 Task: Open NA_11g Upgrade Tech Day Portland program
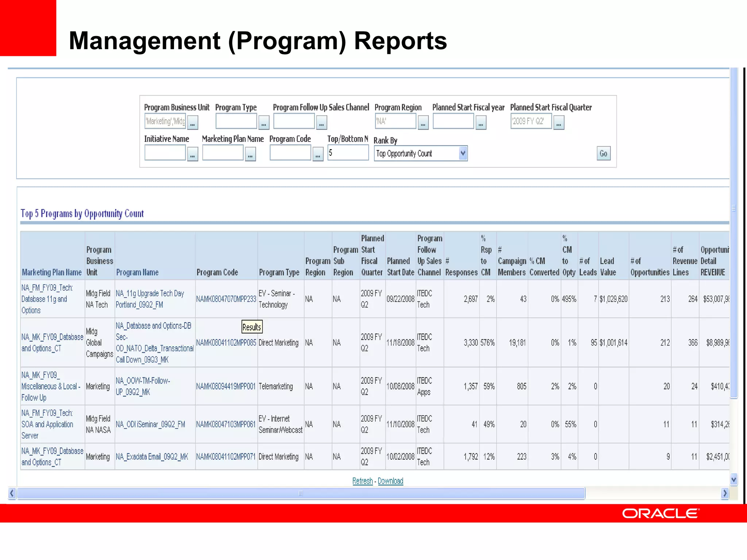(x=150, y=299)
